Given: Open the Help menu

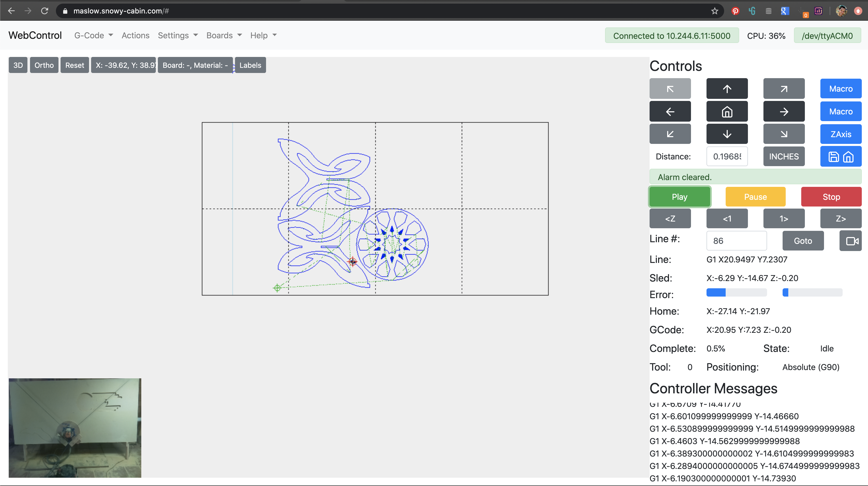Looking at the screenshot, I should 263,35.
